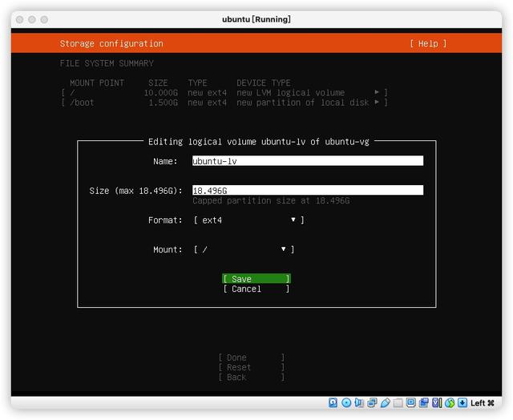This screenshot has height=420, width=513.
Task: Click the optical disc status icon
Action: 346,402
